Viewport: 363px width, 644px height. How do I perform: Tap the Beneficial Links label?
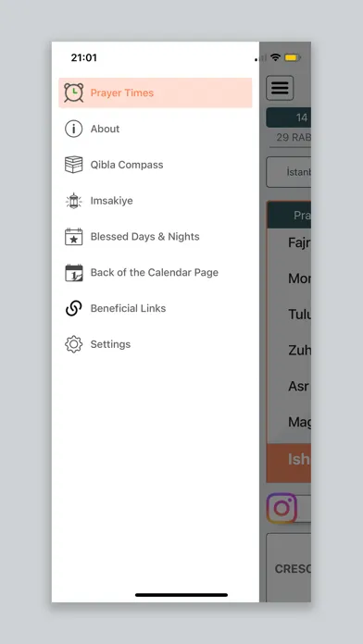128,308
